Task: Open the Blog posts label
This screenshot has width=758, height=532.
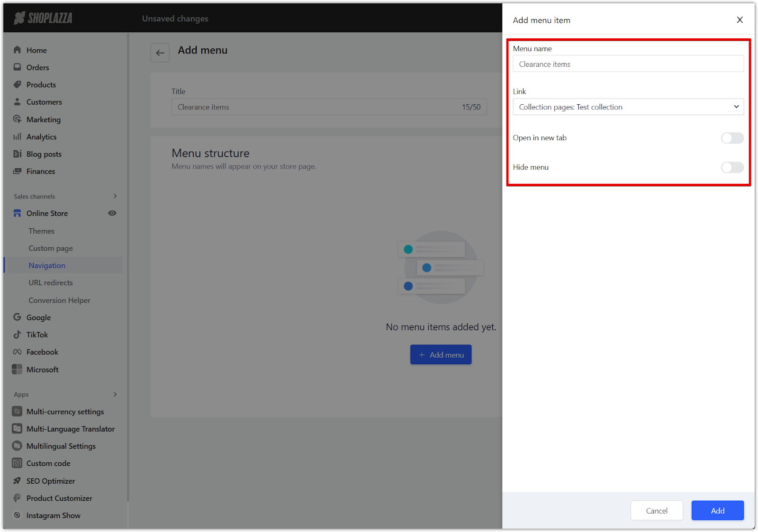Action: (44, 154)
